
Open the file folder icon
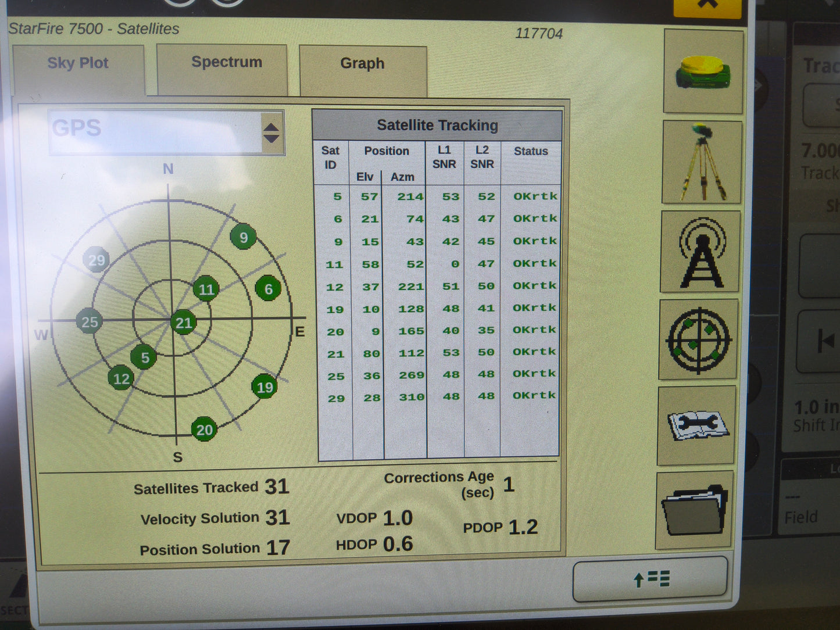(695, 511)
